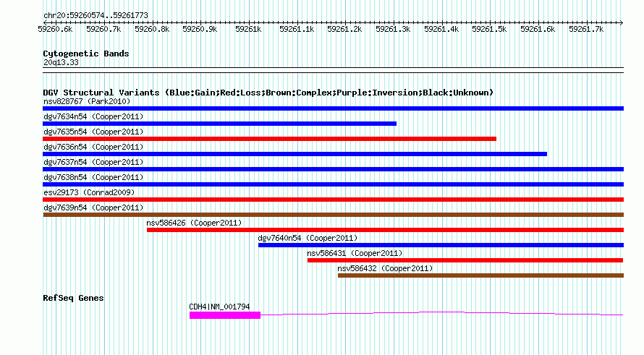
Task: Click the 59261.7k ruler label
Action: point(585,29)
